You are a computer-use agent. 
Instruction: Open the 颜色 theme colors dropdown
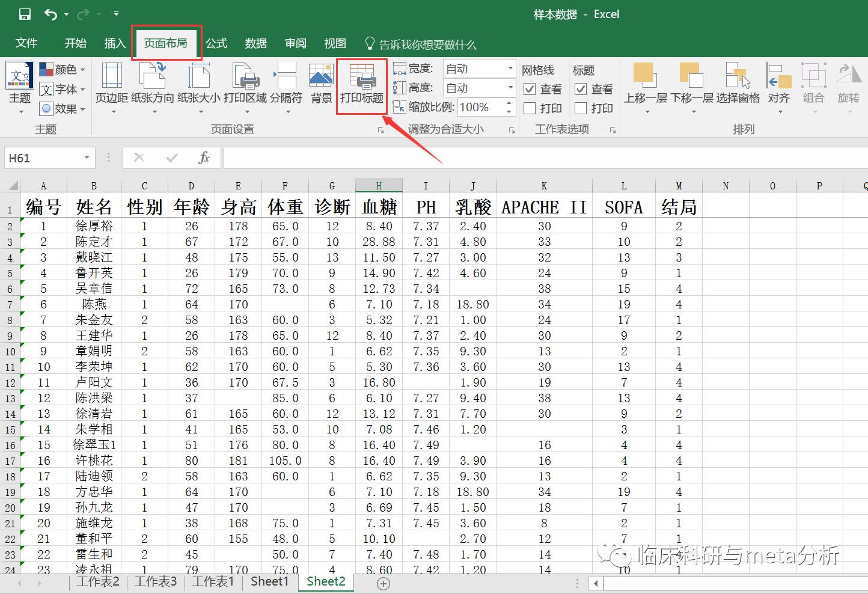[x=63, y=70]
